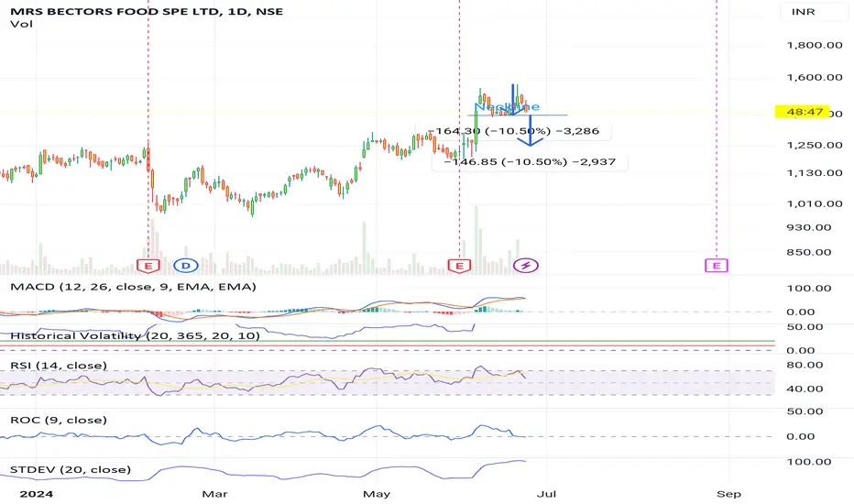Click the 1,130.00 price axis label
The image size is (854, 504).
tap(815, 173)
